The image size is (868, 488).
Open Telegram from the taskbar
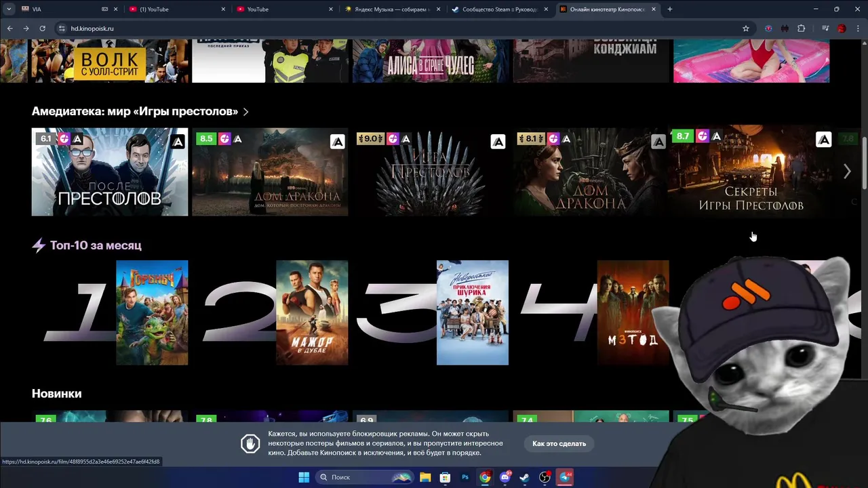[x=565, y=477]
